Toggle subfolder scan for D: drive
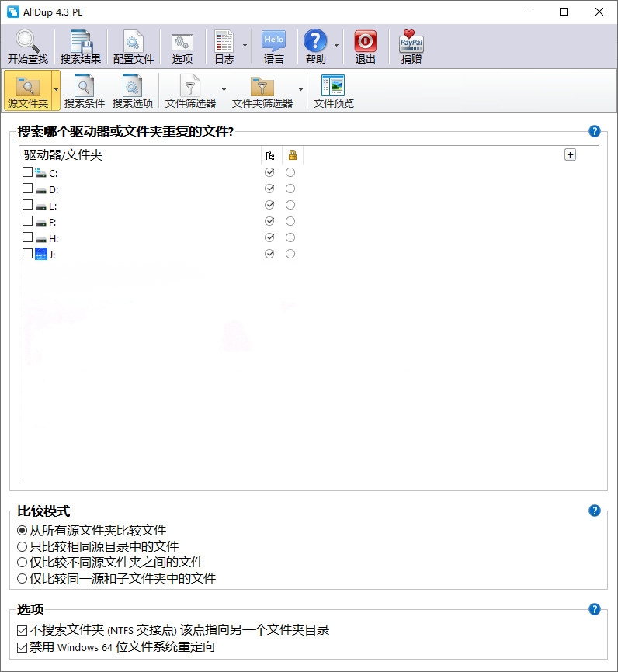This screenshot has width=618, height=672. (x=269, y=189)
